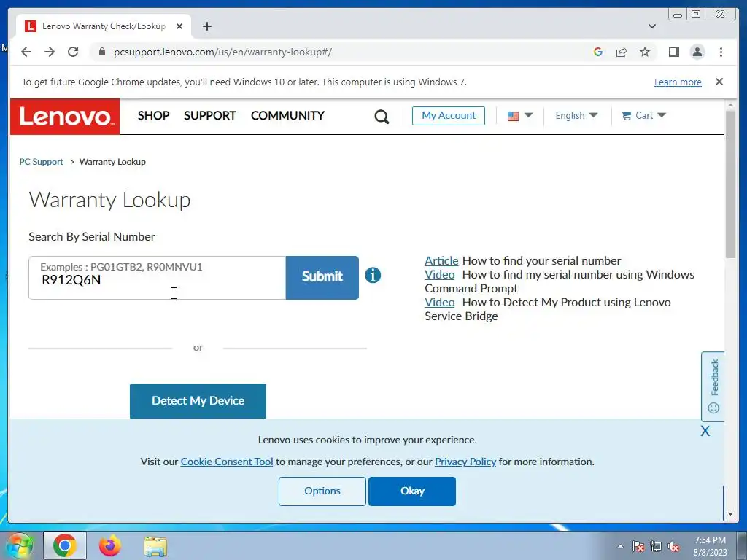Click the page scrollbar down arrow

(x=731, y=514)
